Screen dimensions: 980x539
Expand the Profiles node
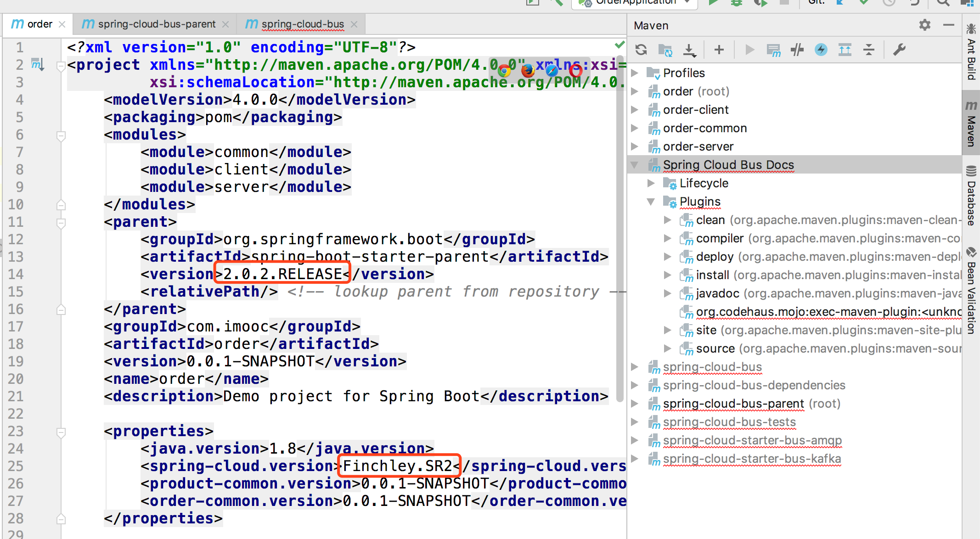[635, 73]
